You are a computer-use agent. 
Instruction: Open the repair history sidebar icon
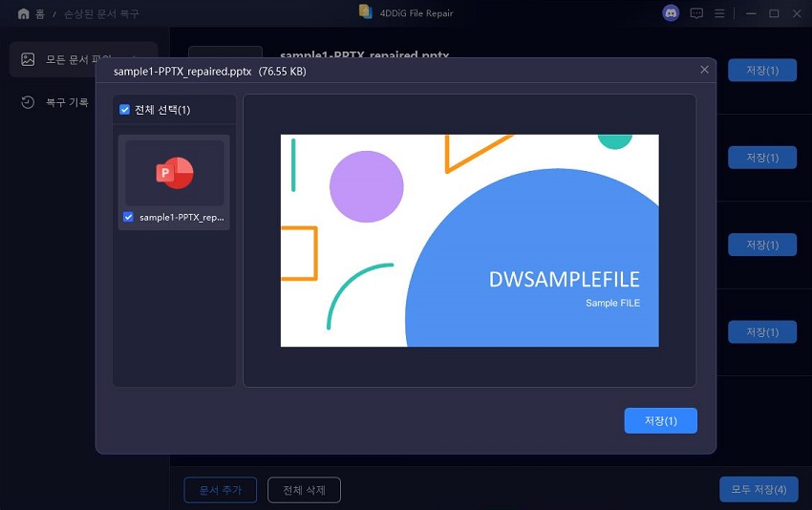[28, 102]
